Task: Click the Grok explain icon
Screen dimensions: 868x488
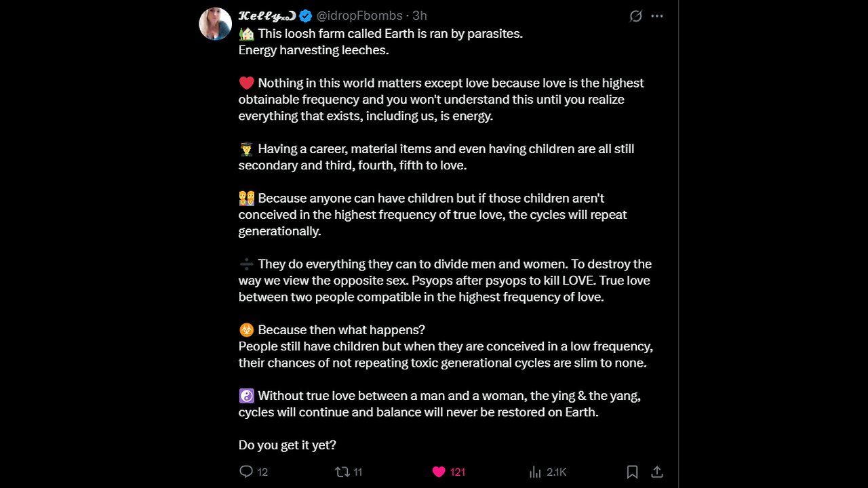Action: pos(635,16)
